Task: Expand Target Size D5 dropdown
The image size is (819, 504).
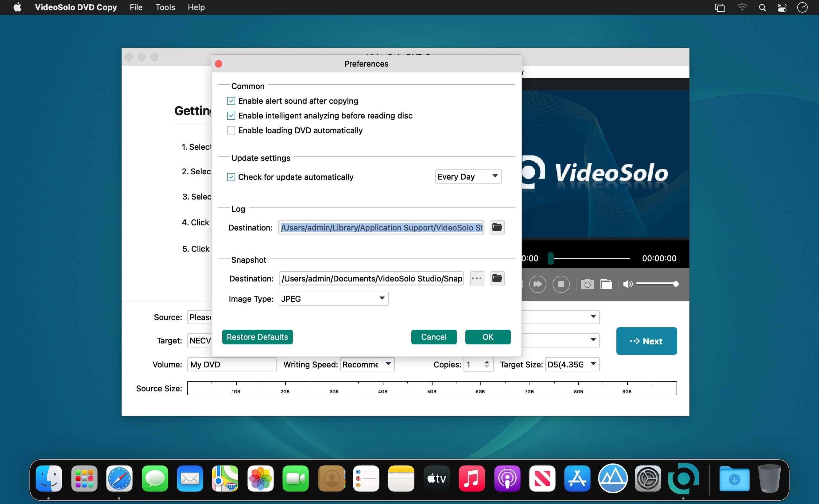Action: click(x=572, y=364)
